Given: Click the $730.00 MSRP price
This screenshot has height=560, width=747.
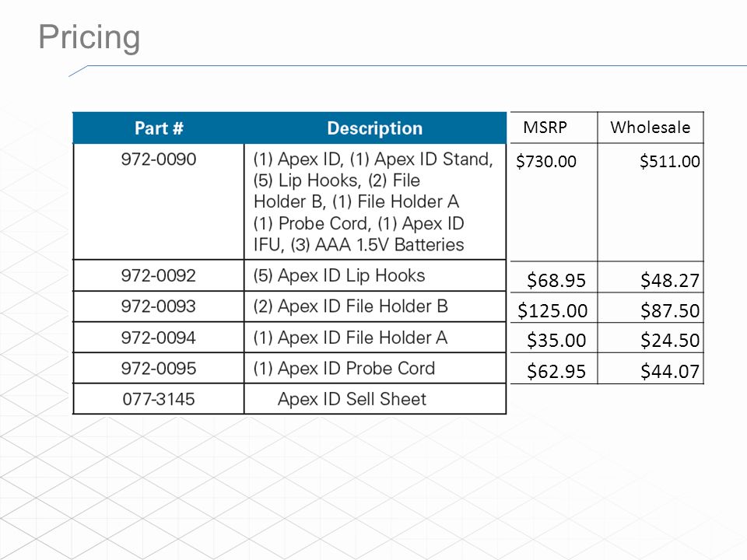Looking at the screenshot, I should (x=546, y=162).
